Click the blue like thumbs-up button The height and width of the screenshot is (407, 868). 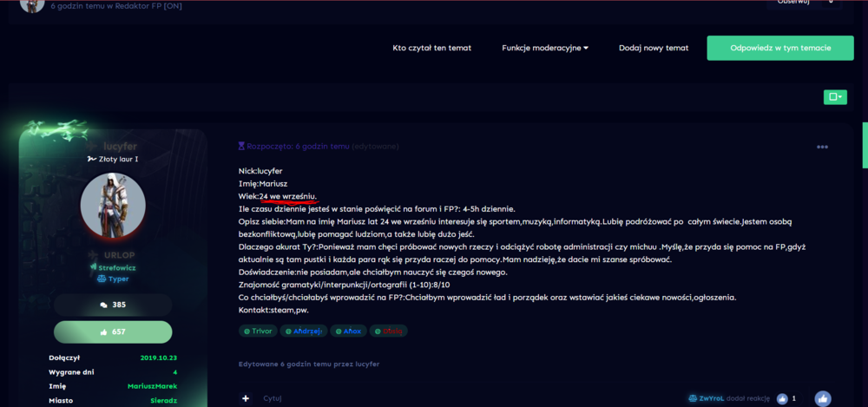tap(823, 398)
